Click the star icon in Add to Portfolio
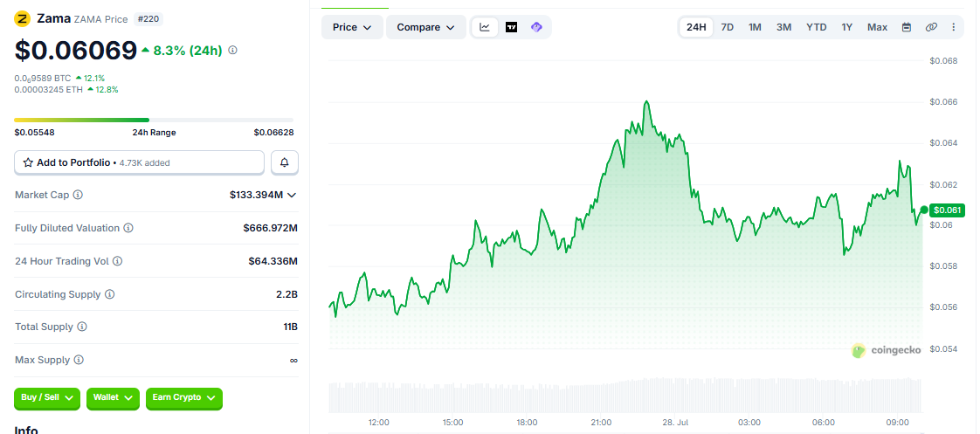This screenshot has width=980, height=434. [28, 162]
